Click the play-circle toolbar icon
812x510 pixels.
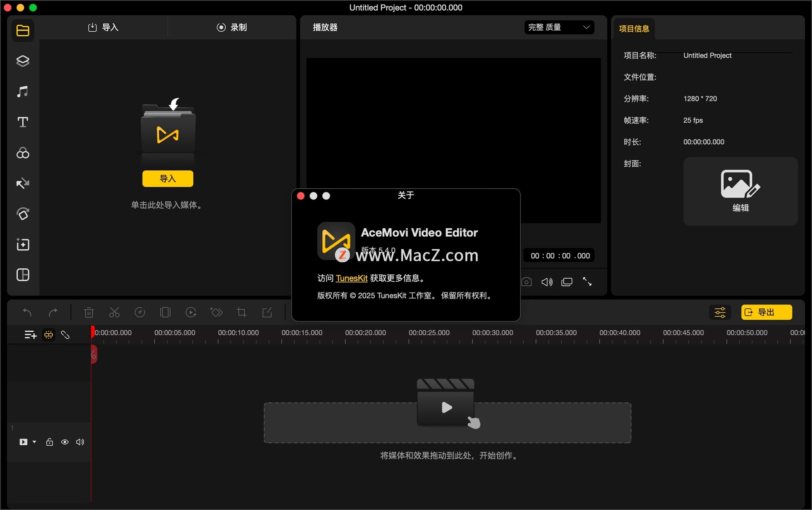click(191, 313)
